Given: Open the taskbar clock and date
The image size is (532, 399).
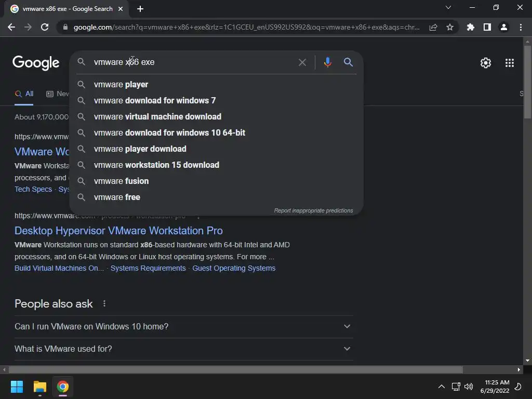Looking at the screenshot, I should click(x=495, y=387).
